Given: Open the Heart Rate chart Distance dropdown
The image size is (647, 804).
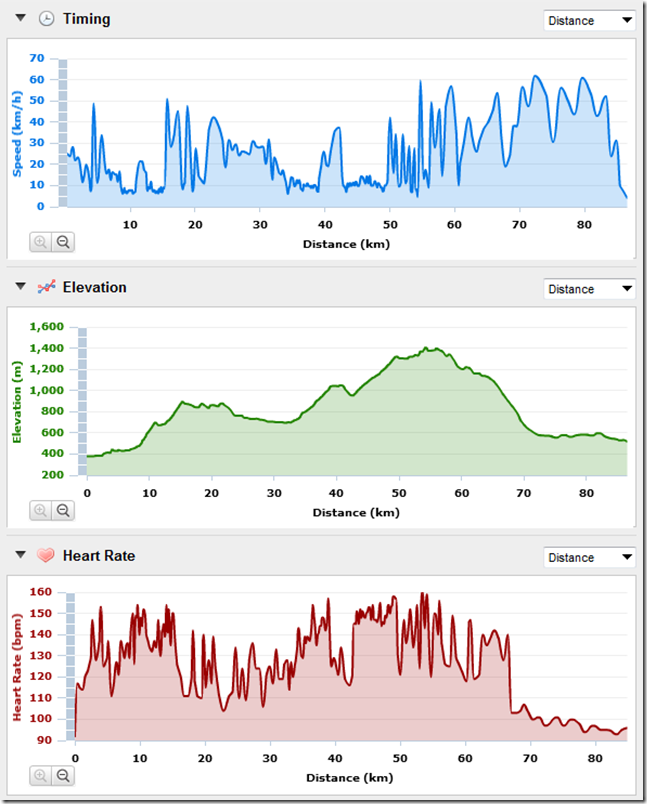Looking at the screenshot, I should click(589, 557).
